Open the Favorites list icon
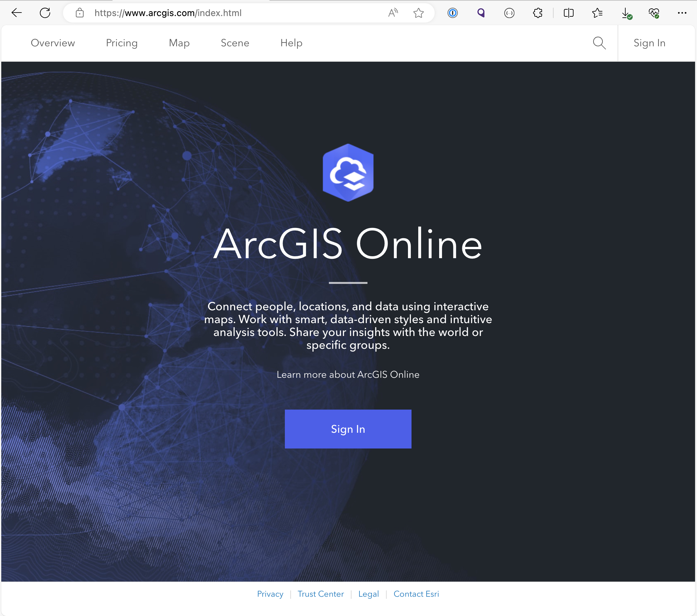The width and height of the screenshot is (697, 616). click(597, 13)
